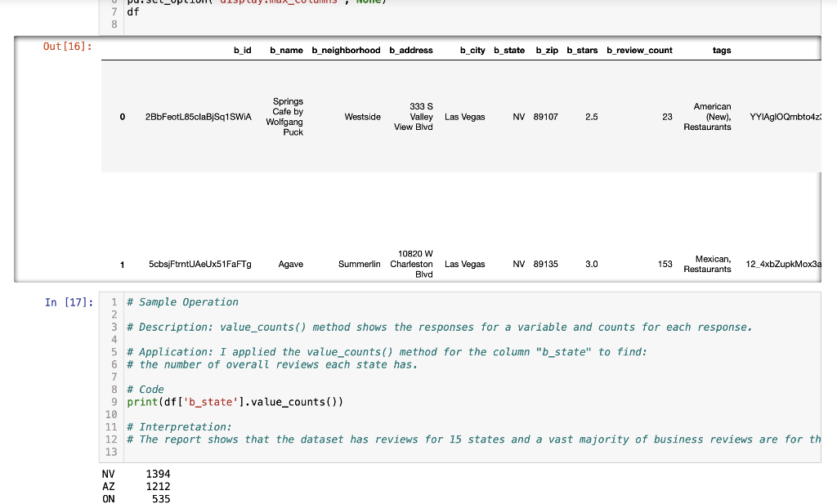Viewport: 837px width, 504px height.
Task: Click the b_stars column header
Action: coord(582,50)
